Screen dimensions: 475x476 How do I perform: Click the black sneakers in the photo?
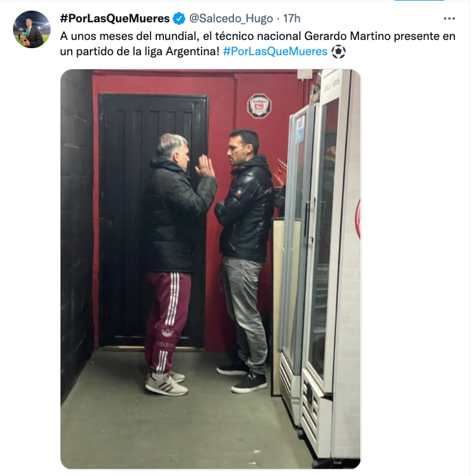(x=242, y=377)
